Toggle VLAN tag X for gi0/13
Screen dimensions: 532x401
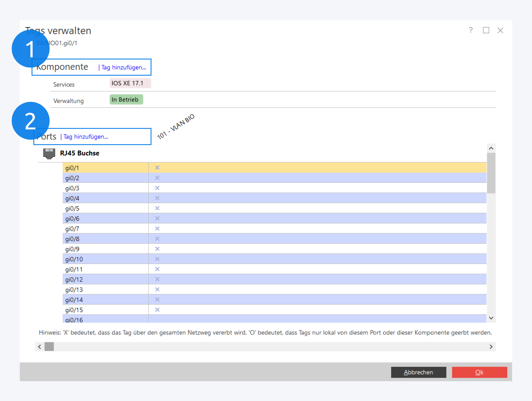[157, 289]
